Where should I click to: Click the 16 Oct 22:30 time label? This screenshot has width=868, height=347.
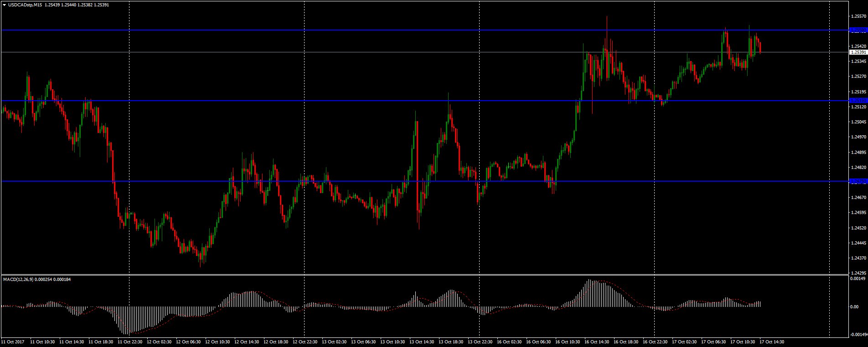[x=656, y=342]
